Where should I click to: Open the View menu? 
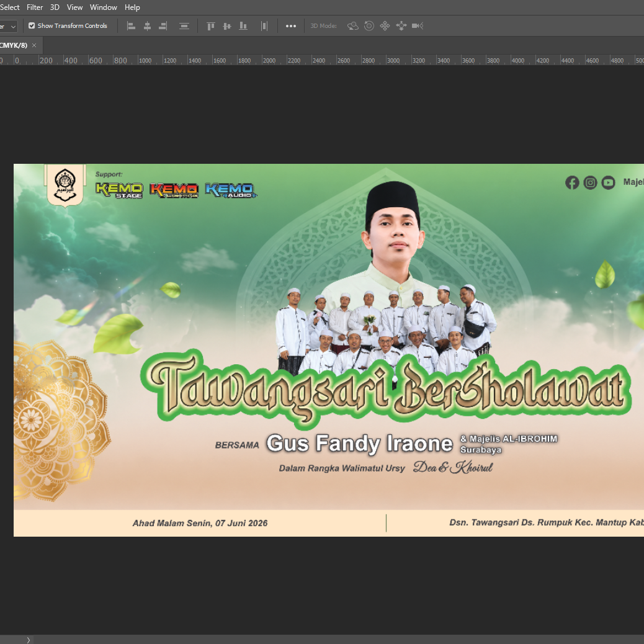pyautogui.click(x=74, y=7)
